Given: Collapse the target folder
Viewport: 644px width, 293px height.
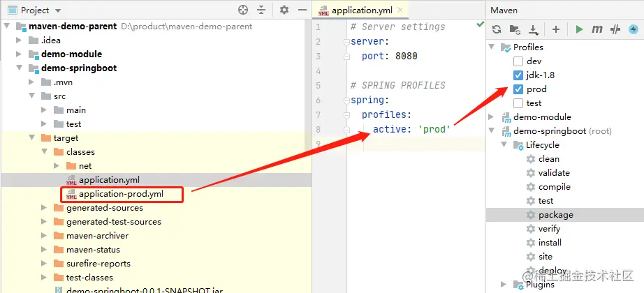Looking at the screenshot, I should 31,138.
